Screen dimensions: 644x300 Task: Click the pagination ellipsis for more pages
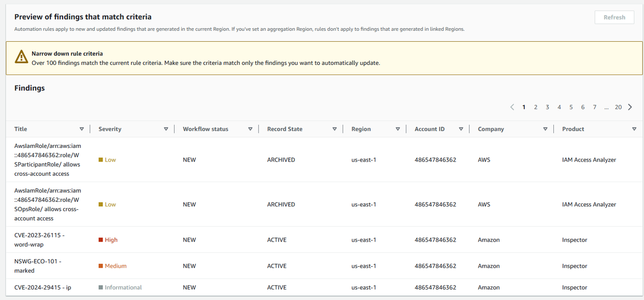(606, 107)
